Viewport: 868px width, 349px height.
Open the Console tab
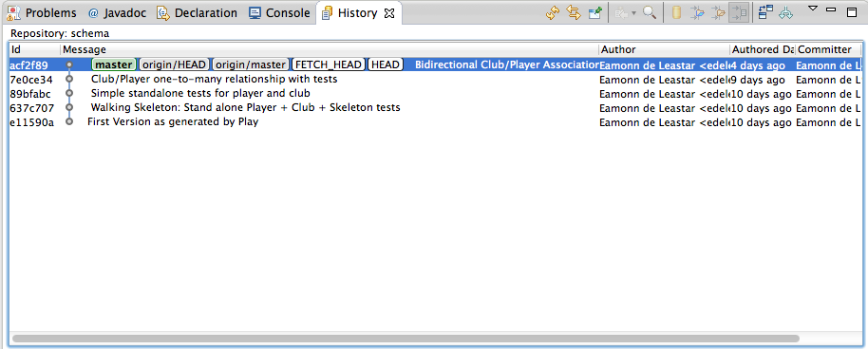279,12
